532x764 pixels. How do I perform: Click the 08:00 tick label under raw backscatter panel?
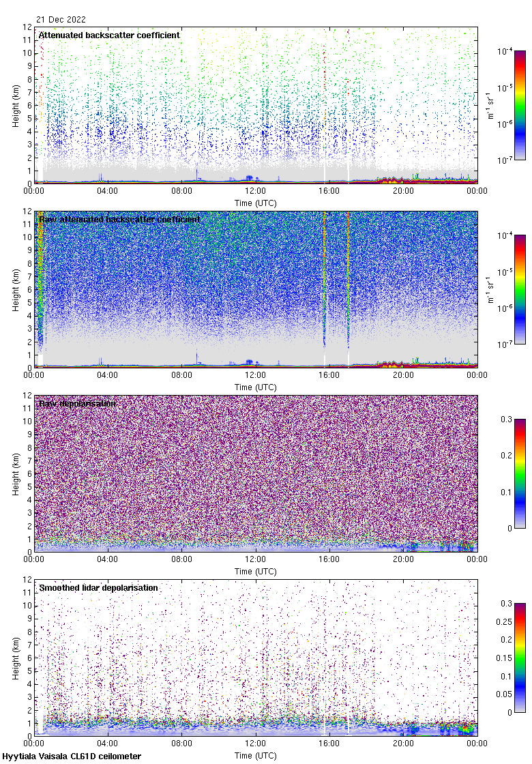[181, 376]
